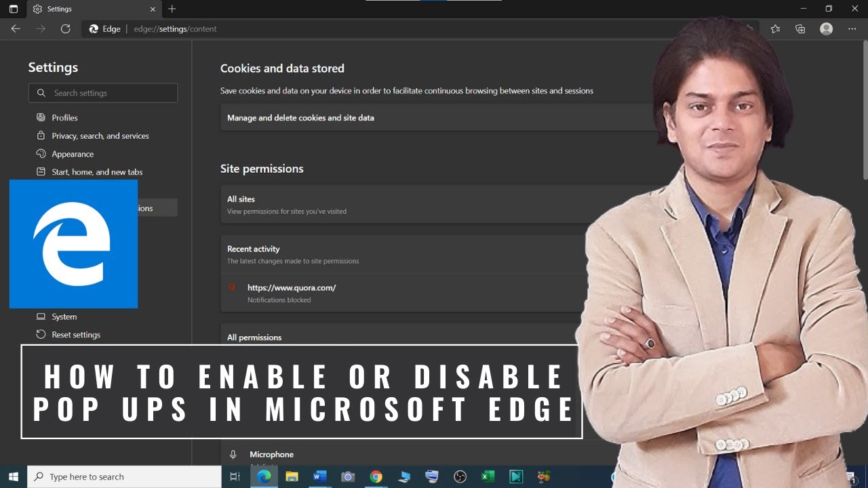Viewport: 868px width, 488px height.
Task: Open the Favorites star icon
Action: coord(775,28)
